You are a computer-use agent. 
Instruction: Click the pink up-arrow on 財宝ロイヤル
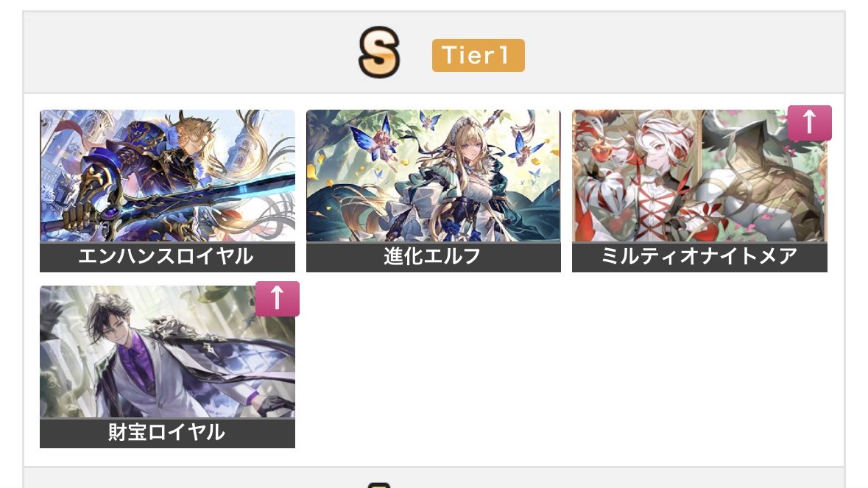278,298
